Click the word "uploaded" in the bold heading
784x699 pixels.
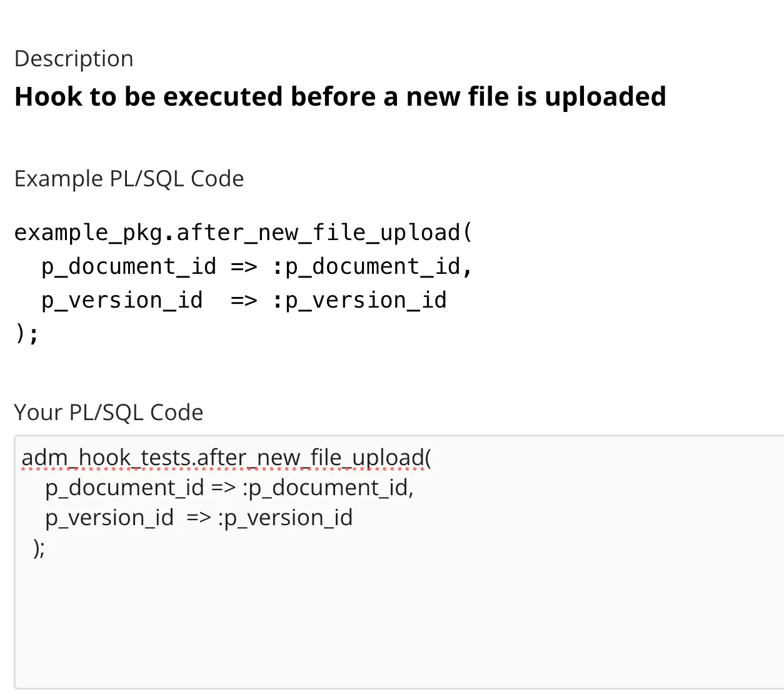[605, 97]
